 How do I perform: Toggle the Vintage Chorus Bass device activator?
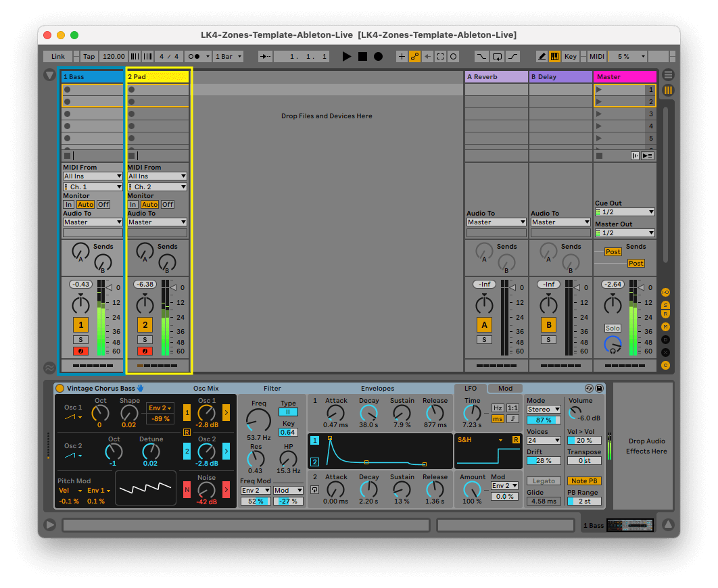pyautogui.click(x=59, y=388)
